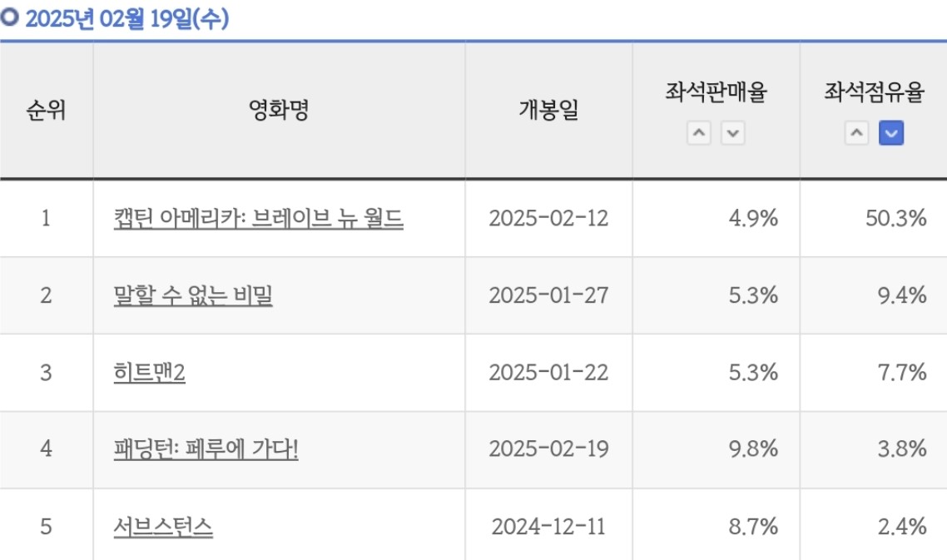The width and height of the screenshot is (947, 560).
Task: Select the 2025-02-19 release date cell
Action: click(548, 449)
